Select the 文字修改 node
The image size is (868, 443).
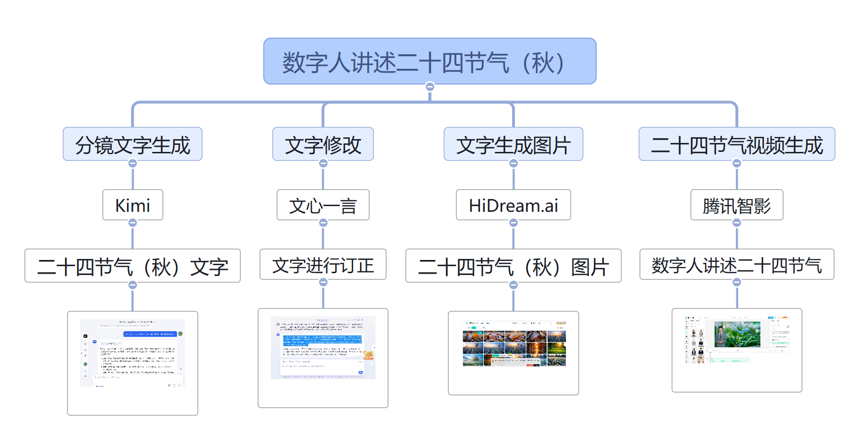[x=323, y=144]
